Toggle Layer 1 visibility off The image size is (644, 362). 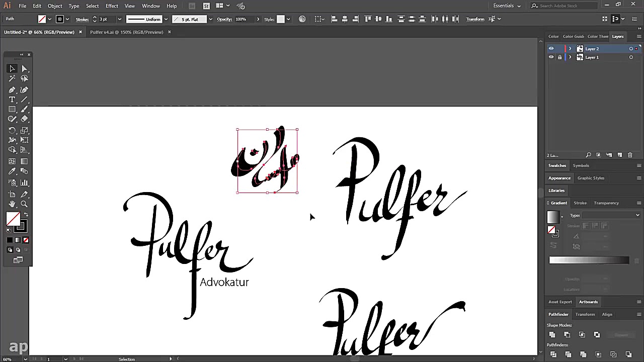551,57
